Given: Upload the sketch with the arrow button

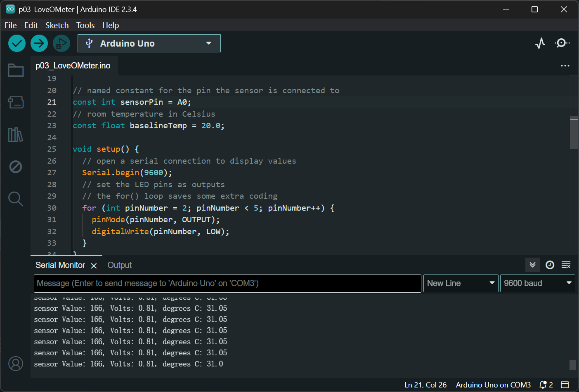Looking at the screenshot, I should pyautogui.click(x=39, y=43).
